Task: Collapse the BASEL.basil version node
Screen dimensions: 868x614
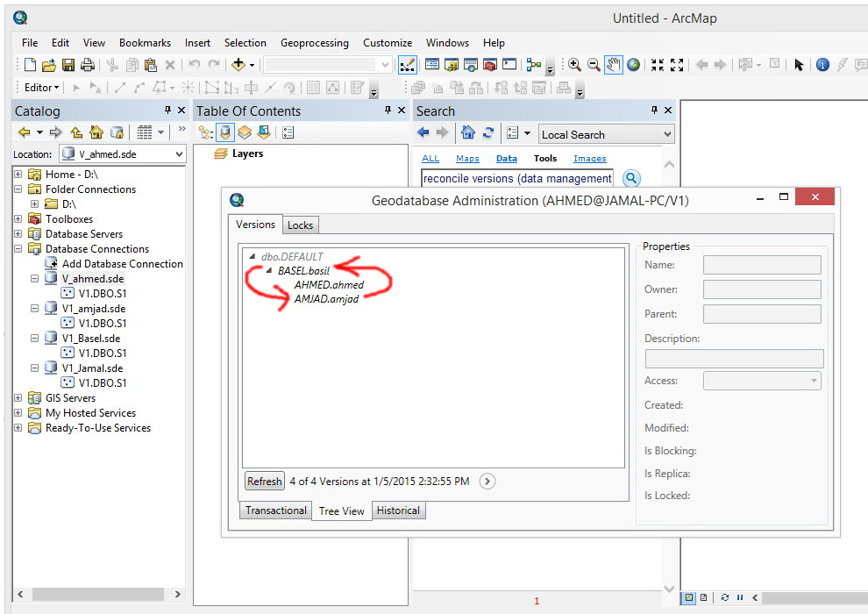Action: point(269,271)
